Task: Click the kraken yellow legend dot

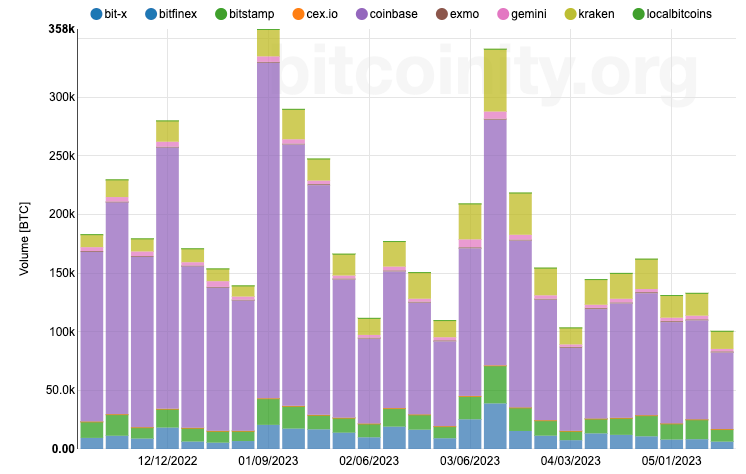Action: click(570, 14)
